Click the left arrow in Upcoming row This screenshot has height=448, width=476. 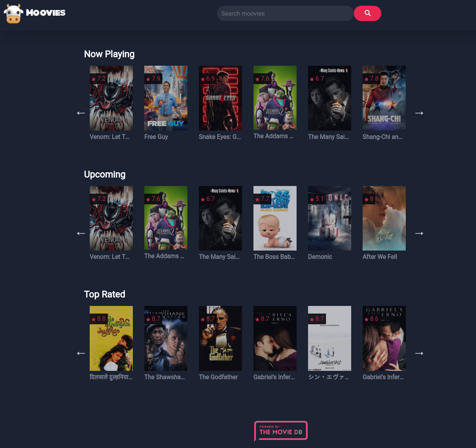(81, 233)
